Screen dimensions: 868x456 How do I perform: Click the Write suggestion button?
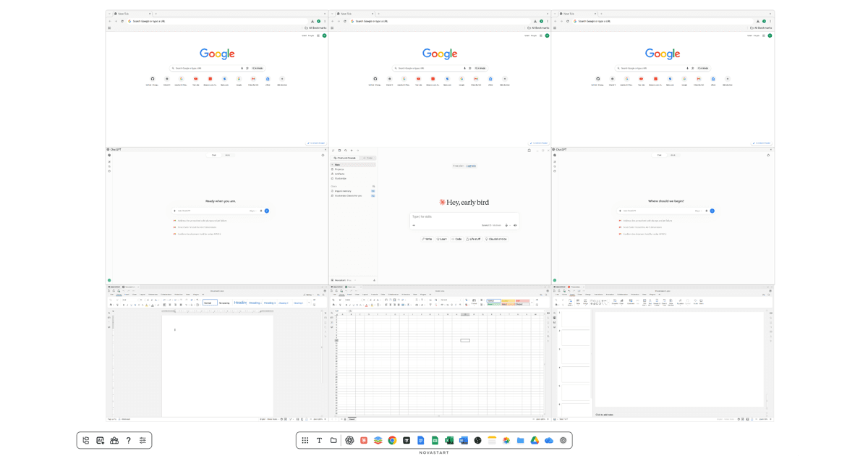point(427,239)
